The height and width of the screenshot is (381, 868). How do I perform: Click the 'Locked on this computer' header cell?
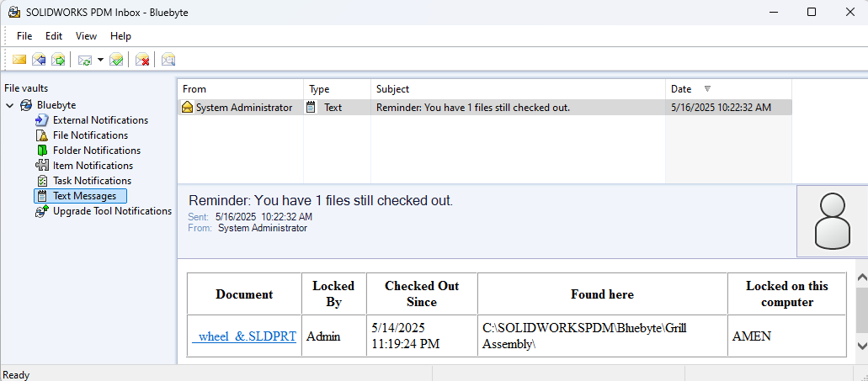point(787,294)
